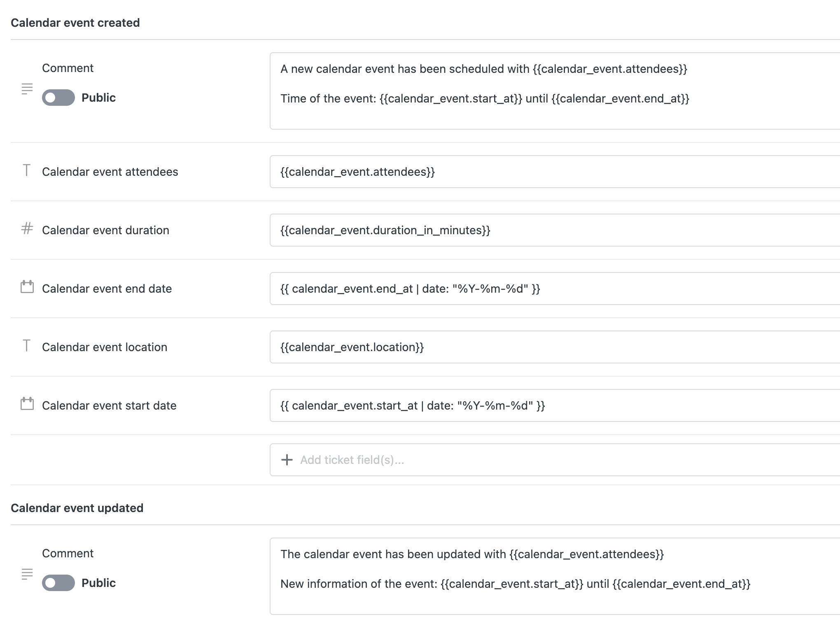Toggle Public switch under Calendar event created
This screenshot has width=840, height=624.
(58, 98)
